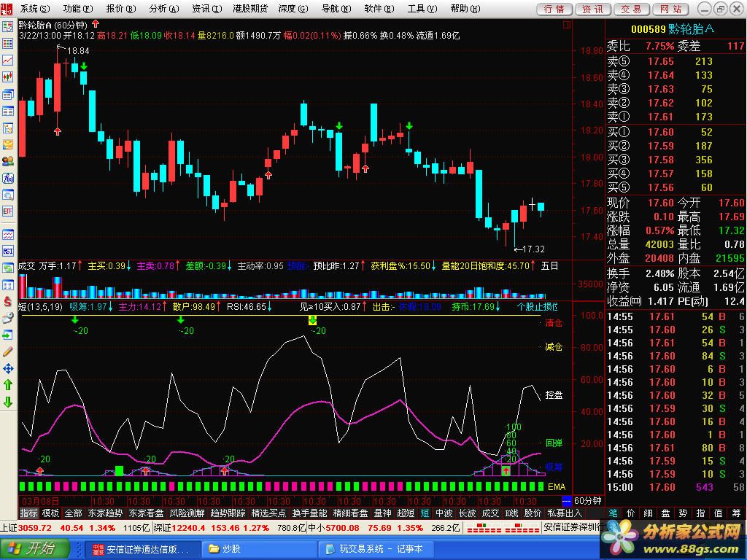Click the hierarchy tree sidebar icon
Viewport: 747px width, 560px height.
point(7,128)
